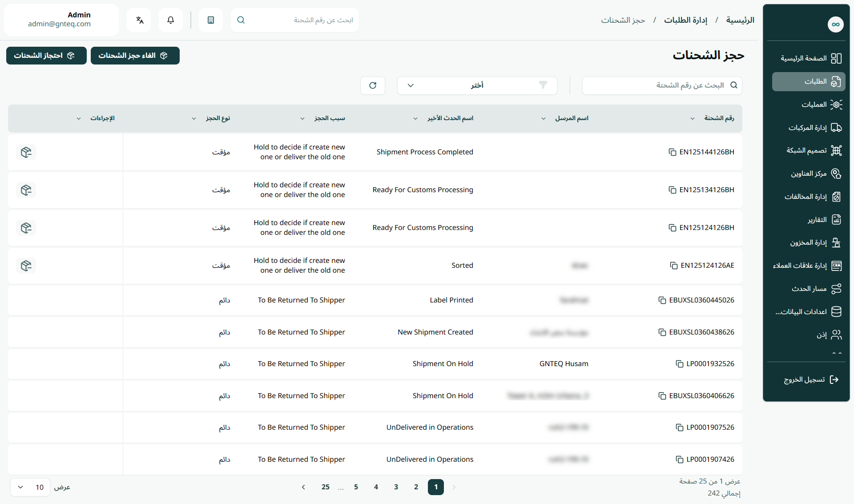Open مركز العناوين in sidebar
Screen dimensions: 854x504
(809, 173)
